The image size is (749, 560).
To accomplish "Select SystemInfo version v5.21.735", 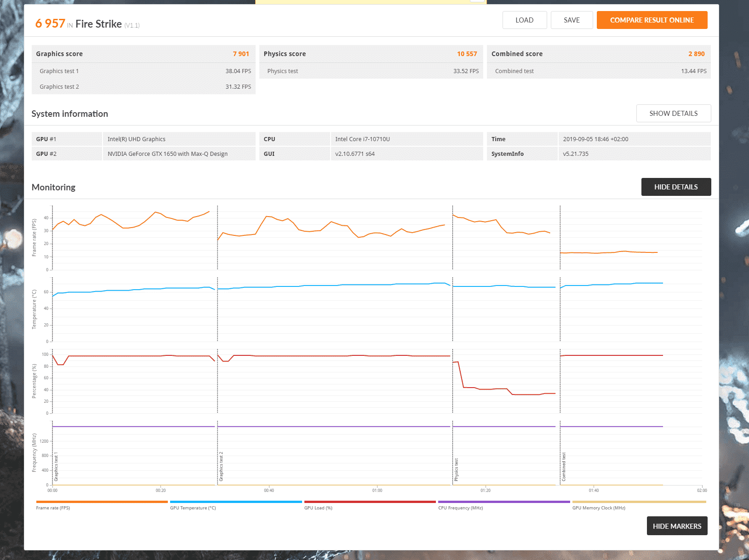I will pos(635,154).
